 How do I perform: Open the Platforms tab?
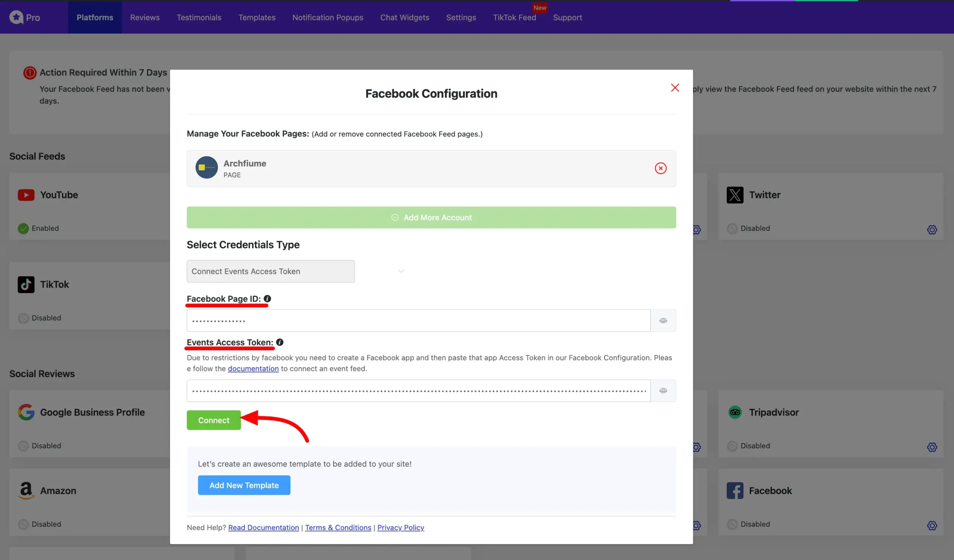[x=95, y=17]
